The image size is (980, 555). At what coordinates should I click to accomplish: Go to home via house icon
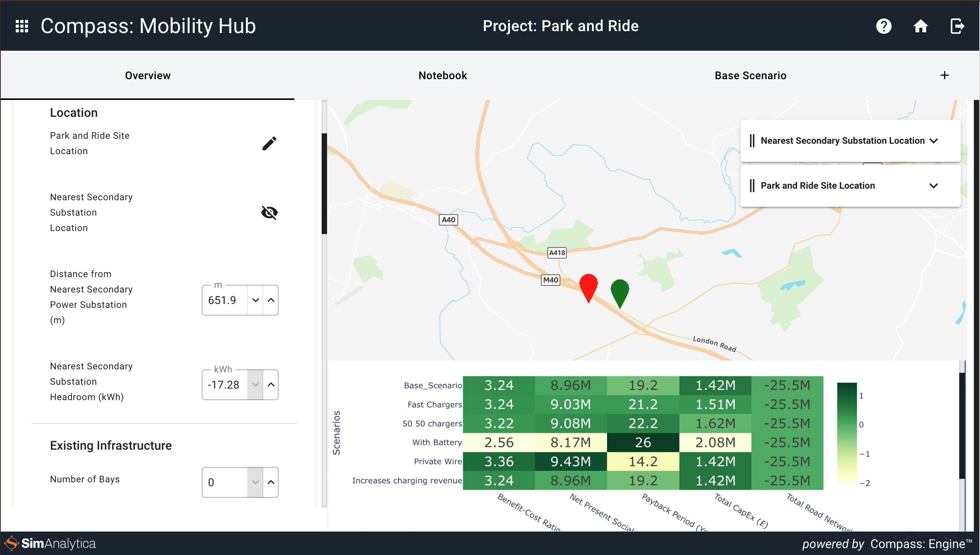(920, 26)
